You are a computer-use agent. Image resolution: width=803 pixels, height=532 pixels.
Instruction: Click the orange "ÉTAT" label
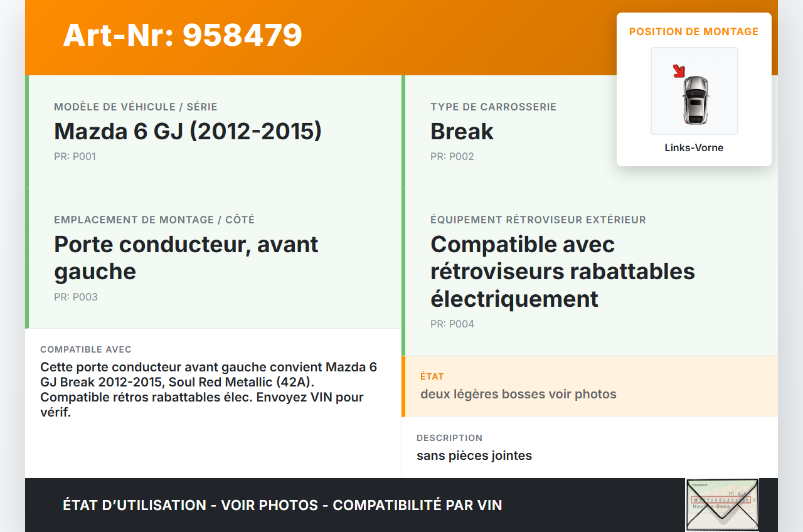tap(432, 376)
